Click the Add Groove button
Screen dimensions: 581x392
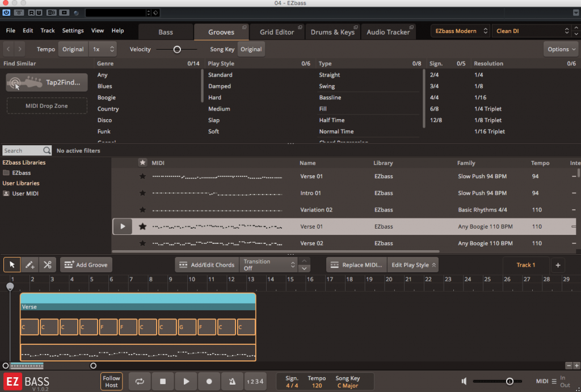(x=86, y=265)
